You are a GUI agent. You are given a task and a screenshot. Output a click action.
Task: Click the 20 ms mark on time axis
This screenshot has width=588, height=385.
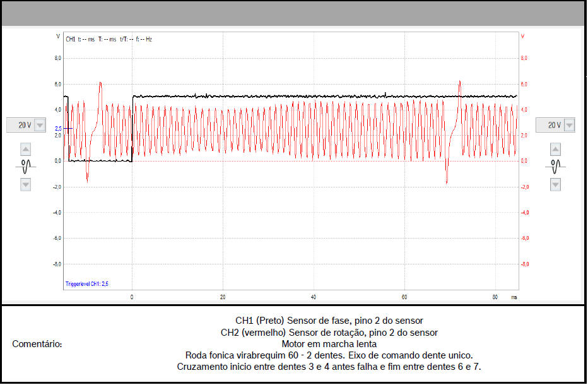pos(223,297)
